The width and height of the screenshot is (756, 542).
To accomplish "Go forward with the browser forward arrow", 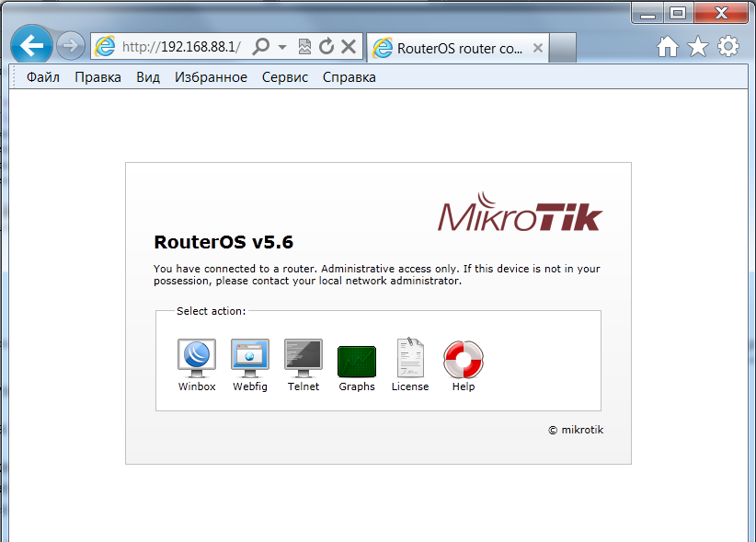I will (71, 46).
